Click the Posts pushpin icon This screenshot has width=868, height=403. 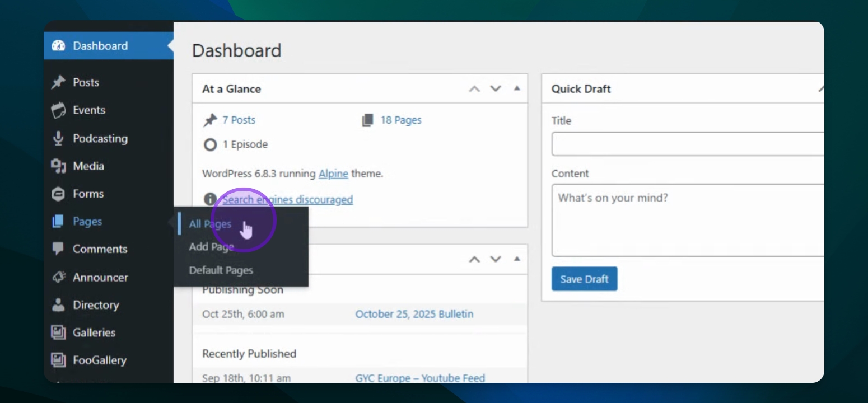(58, 82)
